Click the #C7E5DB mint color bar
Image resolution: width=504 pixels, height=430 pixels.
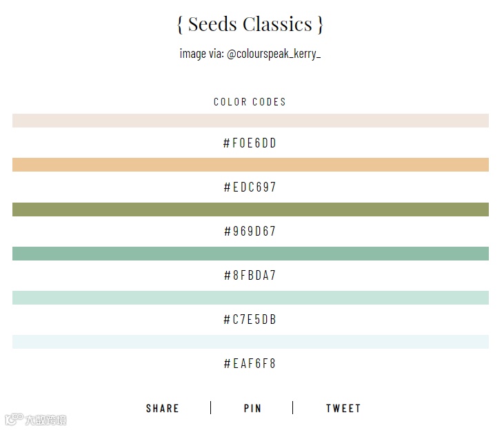pos(250,298)
